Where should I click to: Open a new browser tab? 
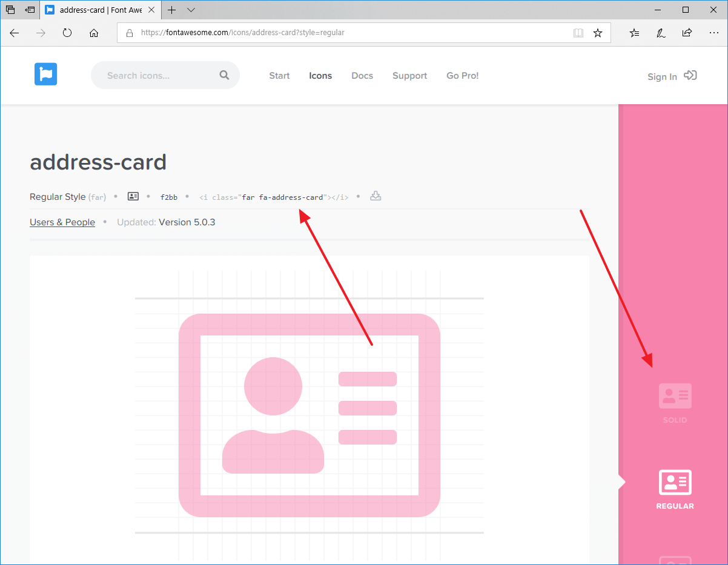click(172, 10)
